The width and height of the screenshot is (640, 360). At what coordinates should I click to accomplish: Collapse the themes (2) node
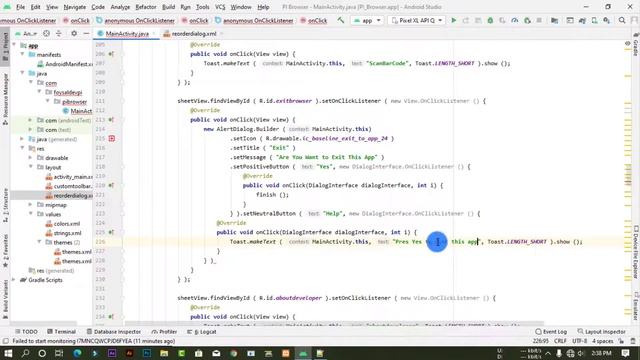click(39, 242)
